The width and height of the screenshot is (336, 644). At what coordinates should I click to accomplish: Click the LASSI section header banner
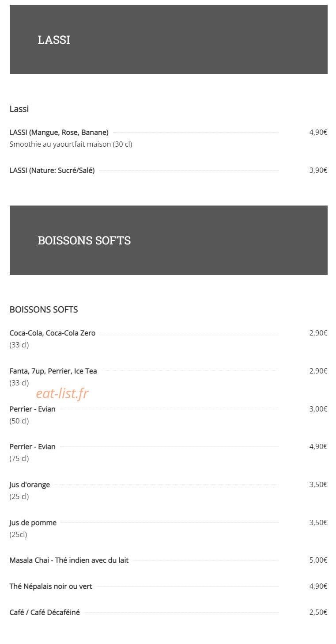click(x=168, y=39)
